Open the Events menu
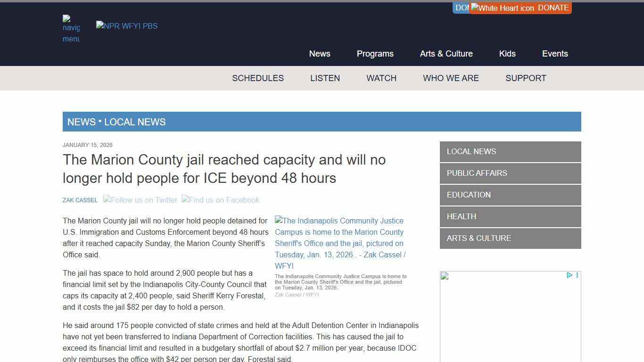This screenshot has height=362, width=644. click(x=555, y=54)
